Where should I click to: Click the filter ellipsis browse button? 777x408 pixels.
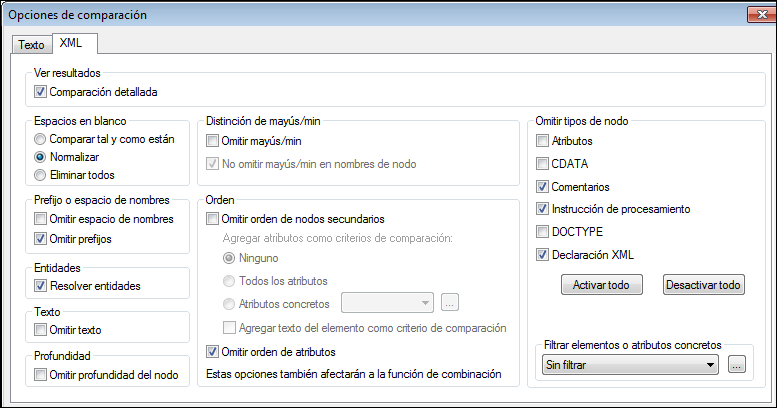(737, 365)
